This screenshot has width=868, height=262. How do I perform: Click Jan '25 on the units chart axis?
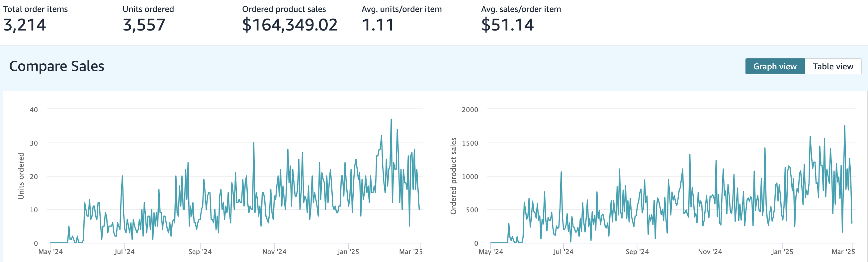pyautogui.click(x=348, y=252)
